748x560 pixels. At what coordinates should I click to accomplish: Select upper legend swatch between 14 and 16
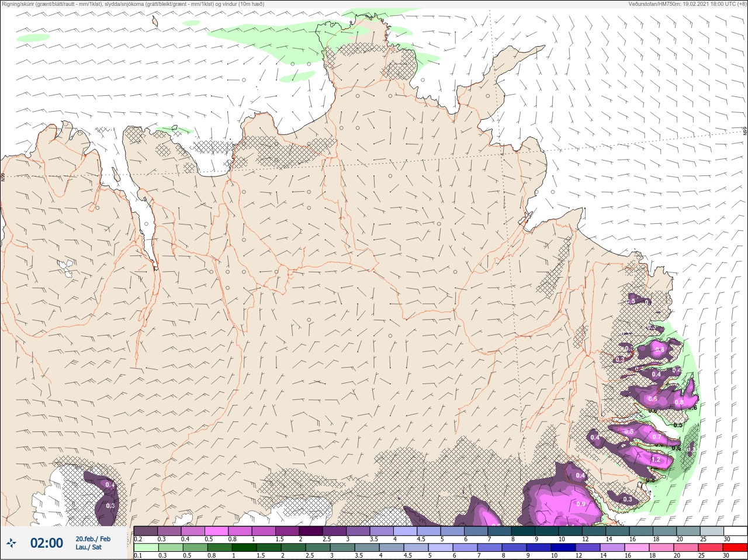tap(618, 531)
